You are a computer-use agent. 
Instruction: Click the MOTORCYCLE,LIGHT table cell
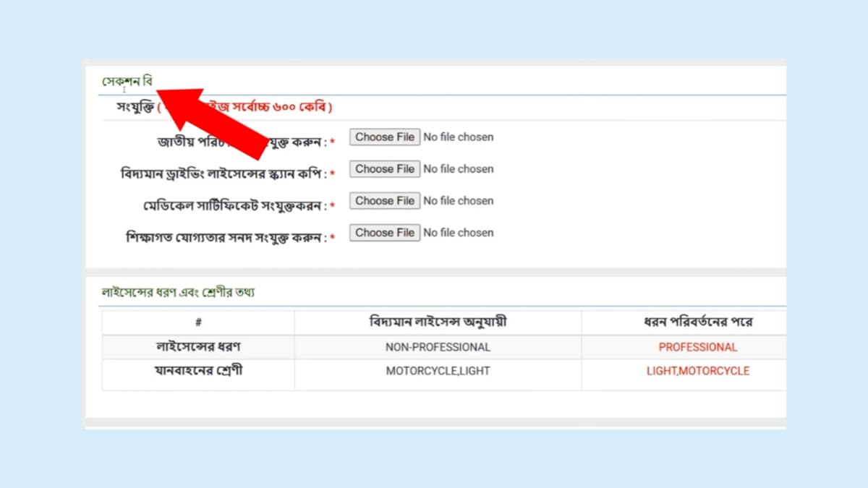[x=437, y=371]
